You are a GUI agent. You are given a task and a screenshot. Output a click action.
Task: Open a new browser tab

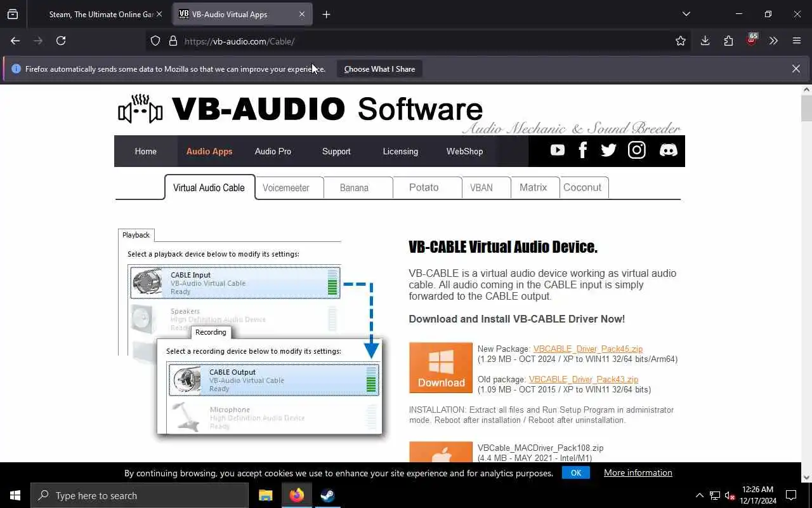[x=326, y=14]
